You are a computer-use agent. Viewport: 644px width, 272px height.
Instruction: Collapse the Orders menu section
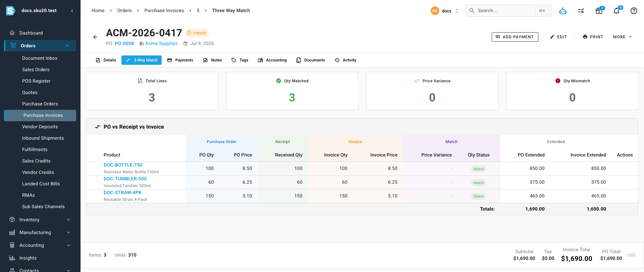click(x=67, y=46)
